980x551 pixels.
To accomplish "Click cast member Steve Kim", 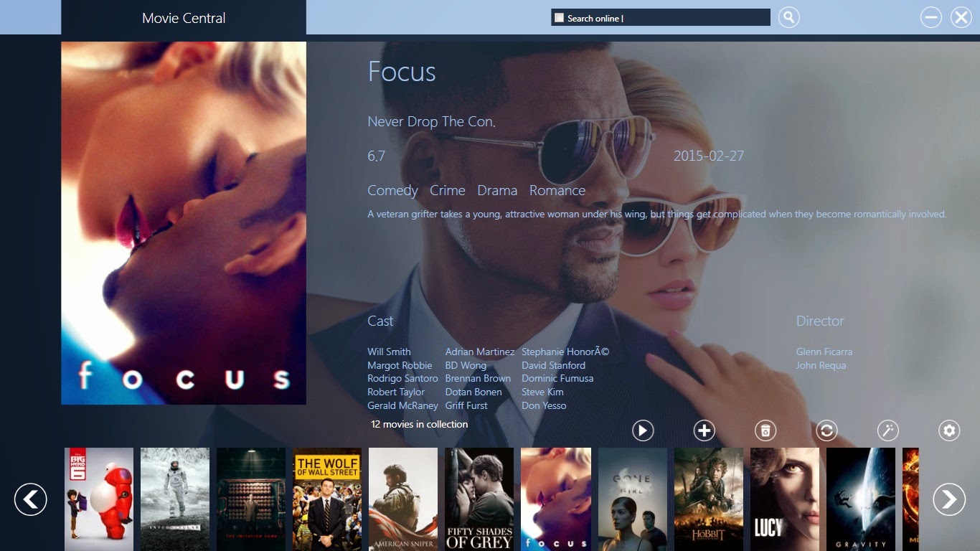I will [542, 392].
